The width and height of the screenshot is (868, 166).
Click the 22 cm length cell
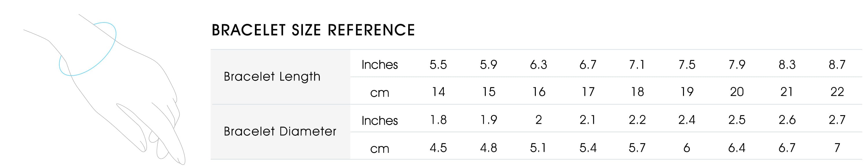point(837,92)
